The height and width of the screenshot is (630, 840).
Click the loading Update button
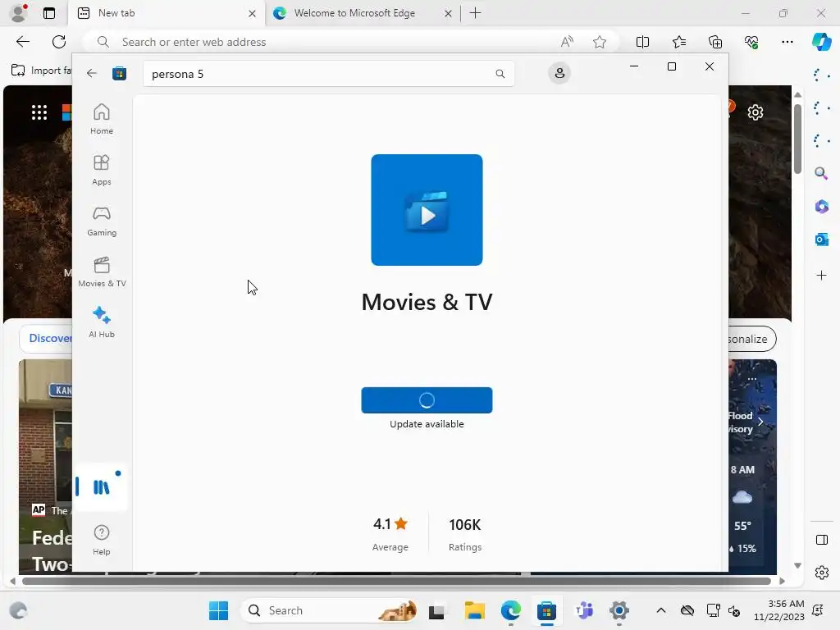(x=427, y=400)
